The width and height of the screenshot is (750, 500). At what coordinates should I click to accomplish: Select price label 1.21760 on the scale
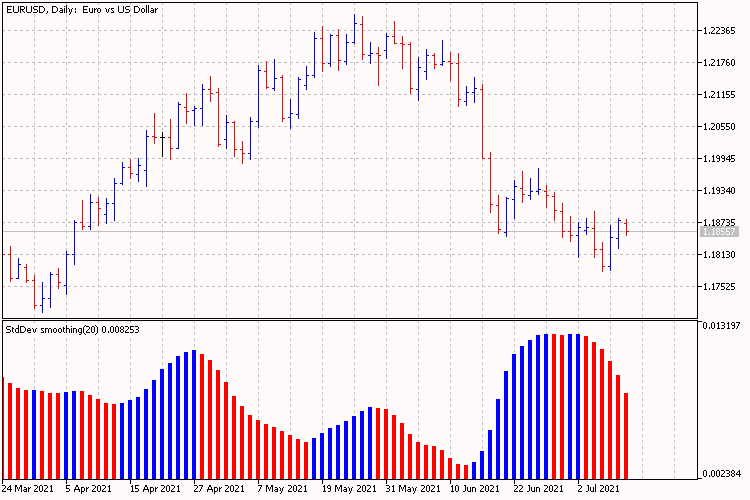click(719, 63)
